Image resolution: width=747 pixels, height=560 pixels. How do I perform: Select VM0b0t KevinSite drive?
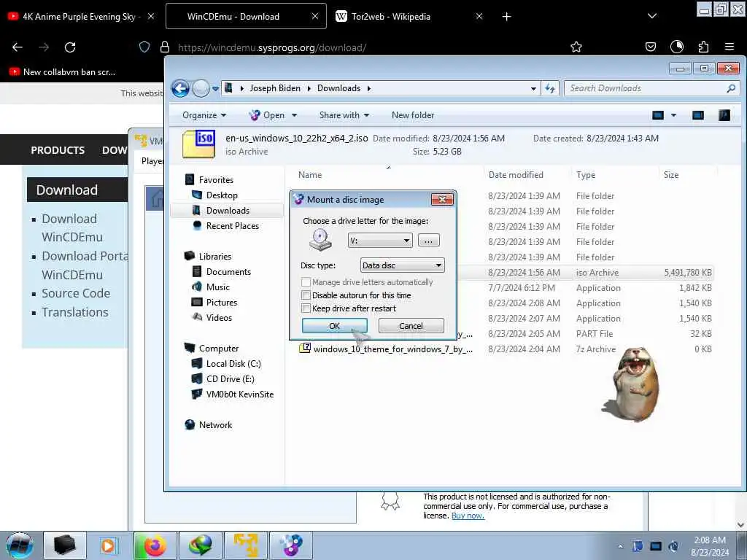(239, 394)
